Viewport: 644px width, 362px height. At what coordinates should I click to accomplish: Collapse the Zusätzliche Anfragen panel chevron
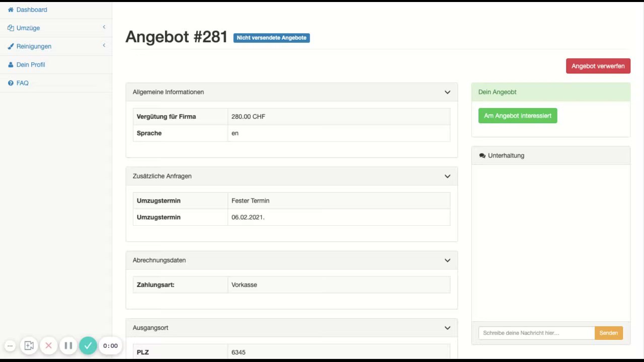447,176
